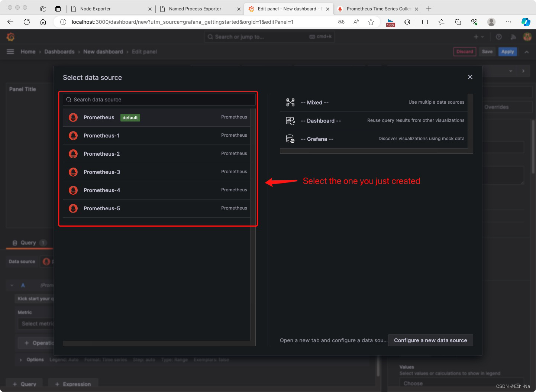Screen dimensions: 536x392
Task: Click the Grafana logo
Action: pos(11,37)
